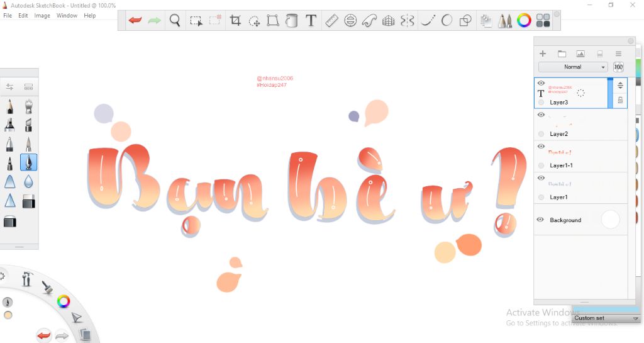Viewport: 644px width, 343px height.
Task: Hide Layer3 using its eye icon
Action: click(541, 83)
